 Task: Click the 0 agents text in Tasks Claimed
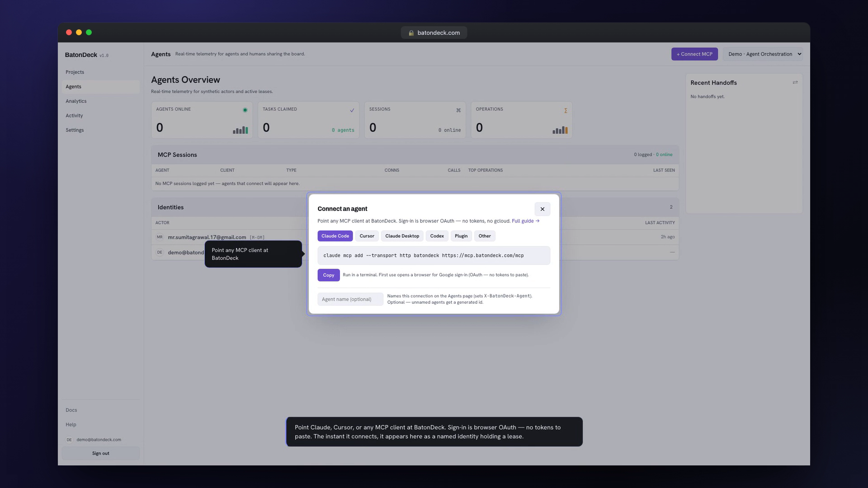click(x=343, y=130)
